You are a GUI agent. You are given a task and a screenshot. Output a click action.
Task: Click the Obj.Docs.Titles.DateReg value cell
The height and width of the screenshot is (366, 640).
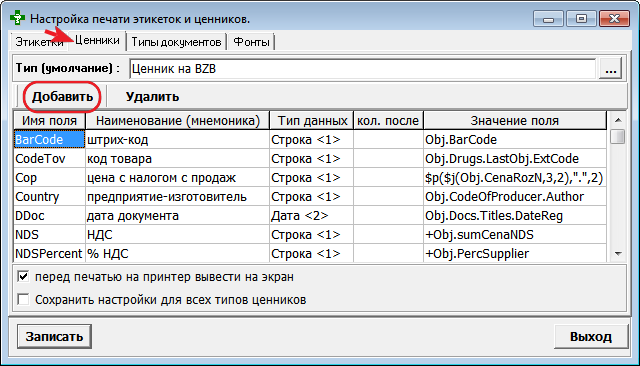pos(515,215)
